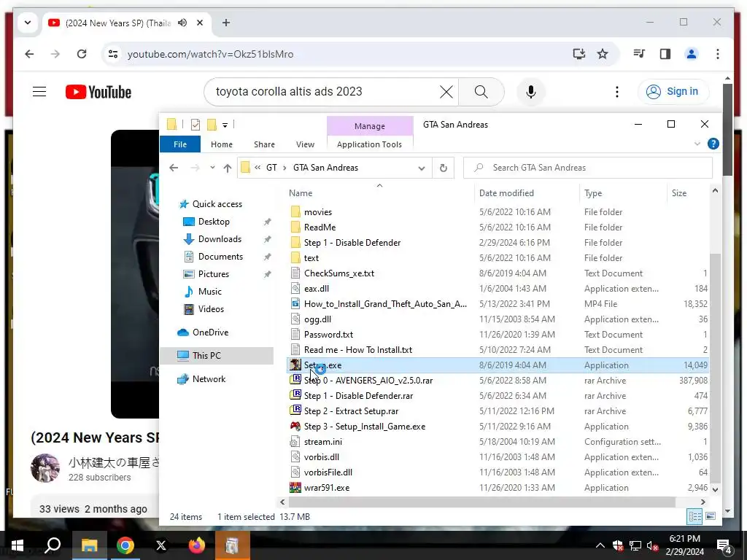Open Chrome tab search dropdown
Image resolution: width=747 pixels, height=560 pixels.
(28, 23)
